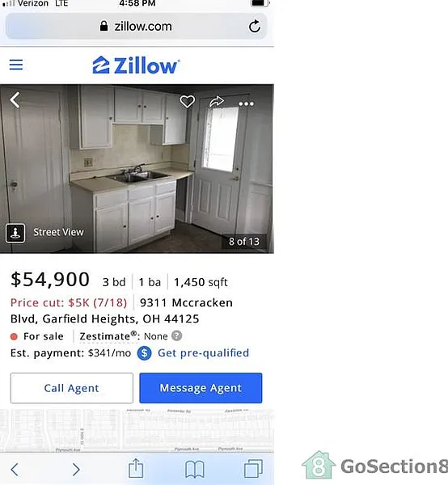The height and width of the screenshot is (485, 448).
Task: Show open Safari tabs
Action: click(253, 469)
